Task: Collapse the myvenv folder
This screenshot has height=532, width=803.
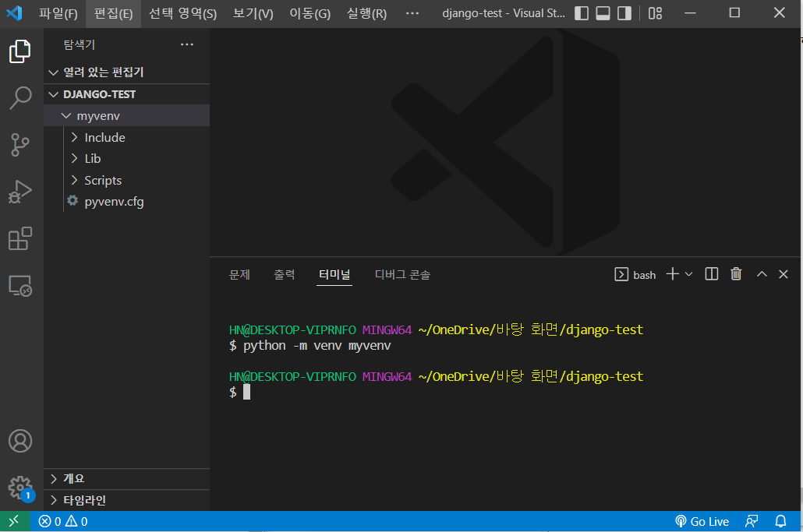Action: (126, 115)
